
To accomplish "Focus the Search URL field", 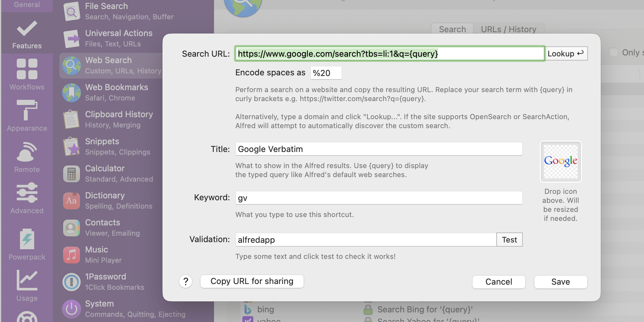I will [390, 53].
